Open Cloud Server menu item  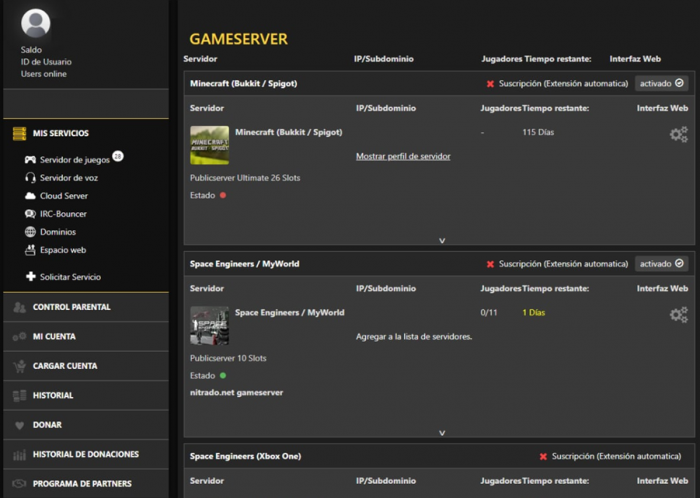tap(64, 196)
